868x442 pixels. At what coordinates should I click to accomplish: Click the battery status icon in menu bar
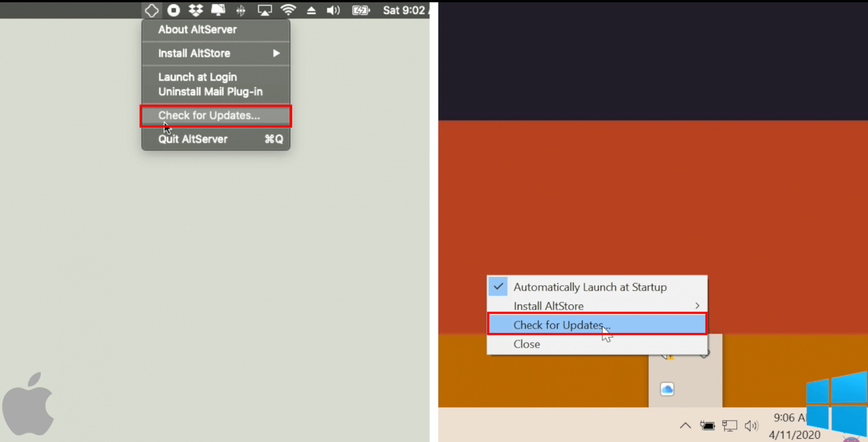pos(361,10)
